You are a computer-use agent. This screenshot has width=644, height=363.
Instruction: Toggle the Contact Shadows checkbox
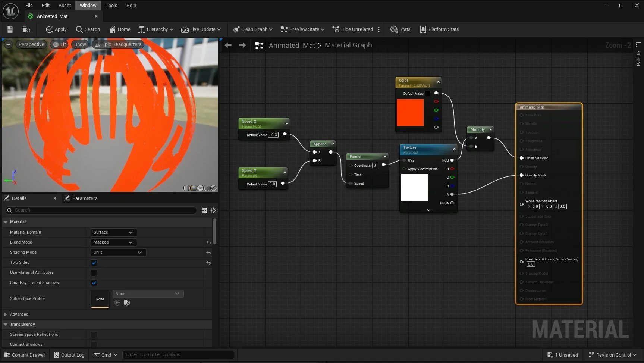[x=94, y=344]
